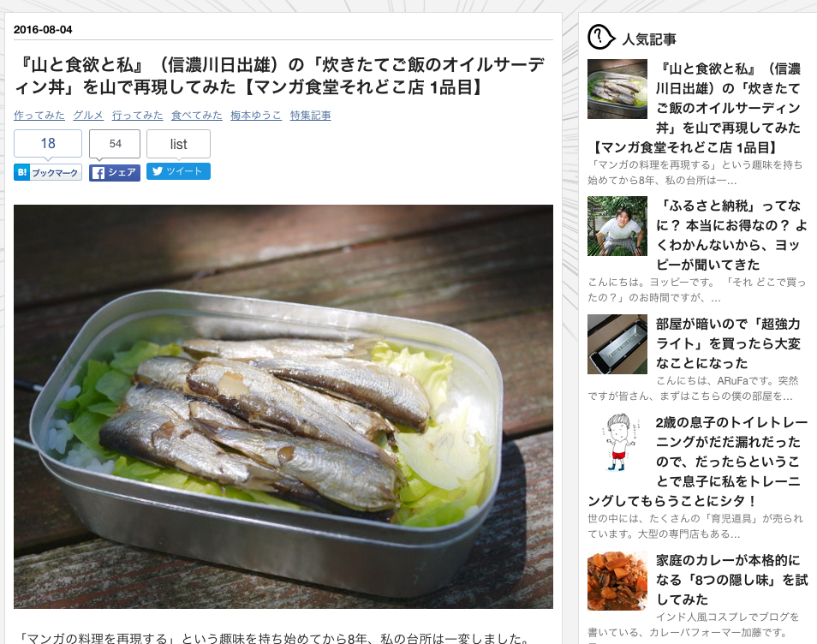Open the グルメ tag link
This screenshot has height=644, width=817.
(88, 115)
